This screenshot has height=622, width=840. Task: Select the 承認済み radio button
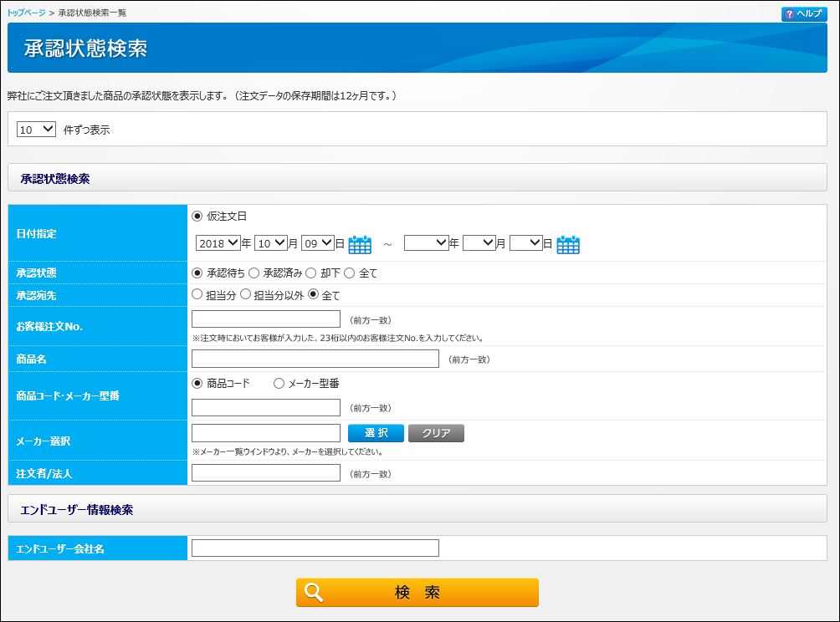pyautogui.click(x=254, y=273)
